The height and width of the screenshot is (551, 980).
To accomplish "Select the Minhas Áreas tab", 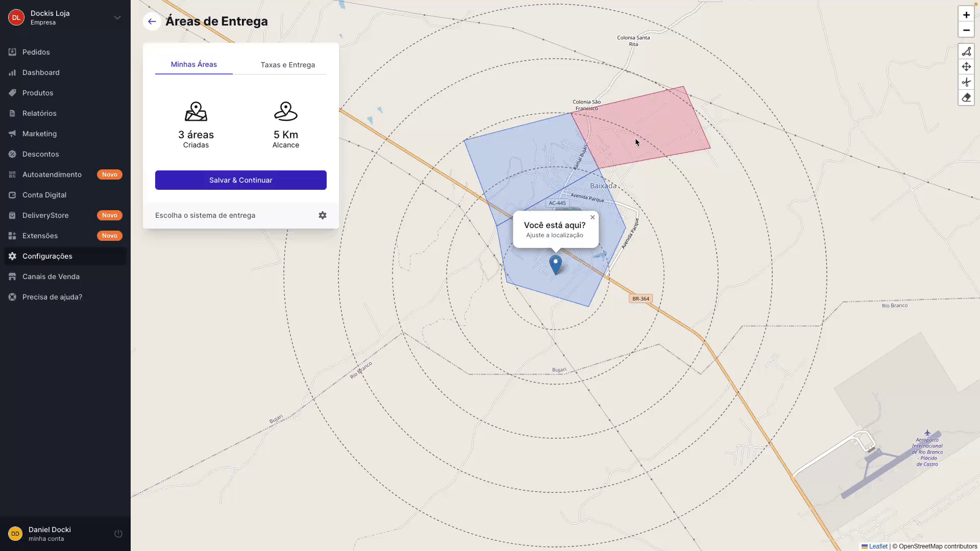I will pyautogui.click(x=194, y=64).
